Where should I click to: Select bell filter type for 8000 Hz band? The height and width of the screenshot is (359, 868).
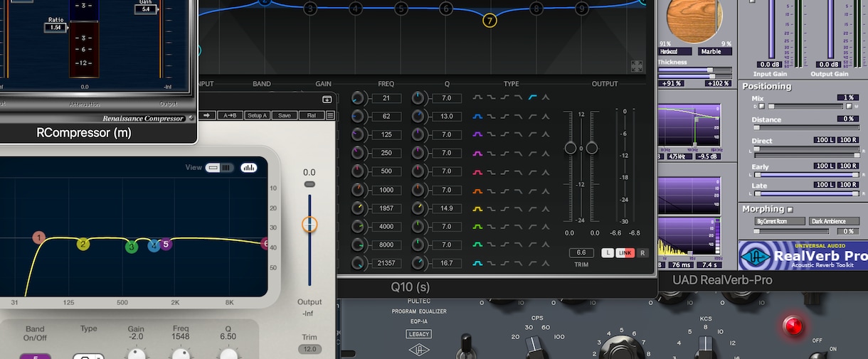click(478, 245)
